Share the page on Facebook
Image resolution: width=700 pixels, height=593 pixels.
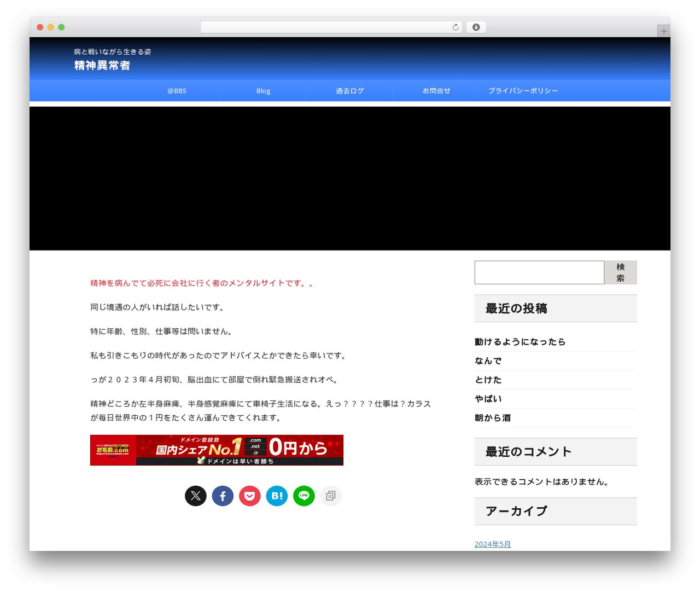click(223, 496)
